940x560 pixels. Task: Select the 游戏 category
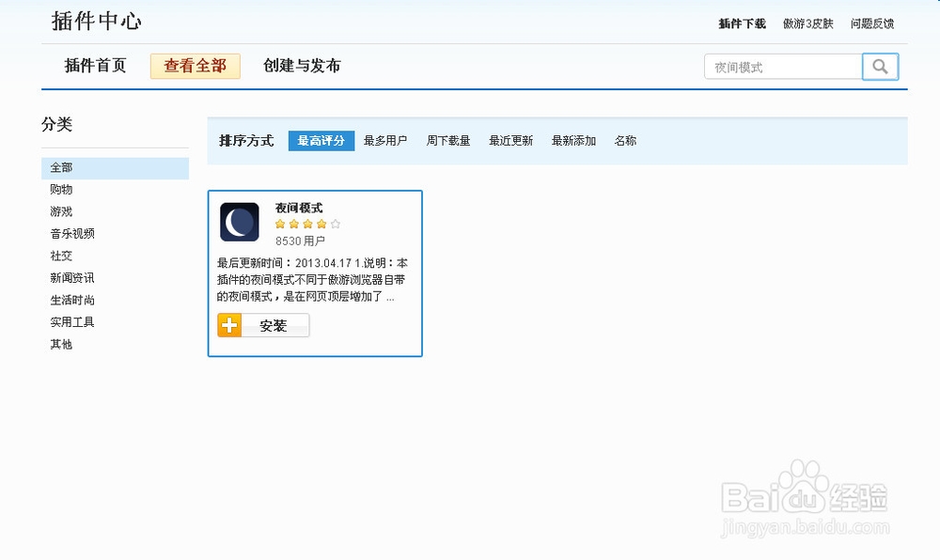[60, 211]
